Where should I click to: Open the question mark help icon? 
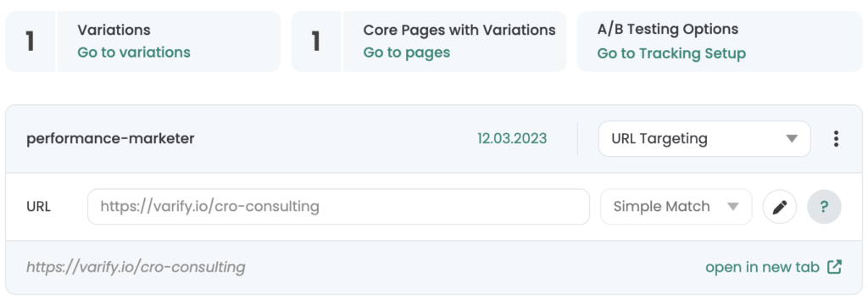click(824, 207)
